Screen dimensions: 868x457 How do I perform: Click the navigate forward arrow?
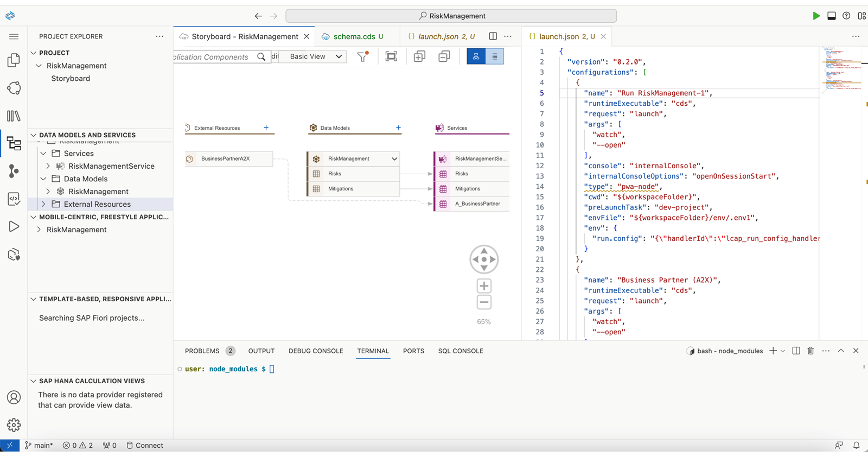(273, 16)
